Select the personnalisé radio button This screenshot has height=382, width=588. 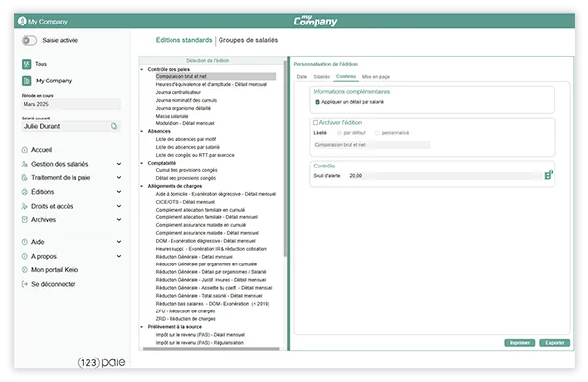click(x=377, y=133)
